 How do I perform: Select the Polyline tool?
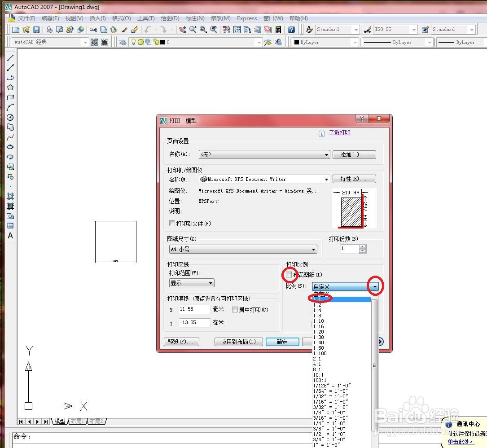tap(10, 78)
